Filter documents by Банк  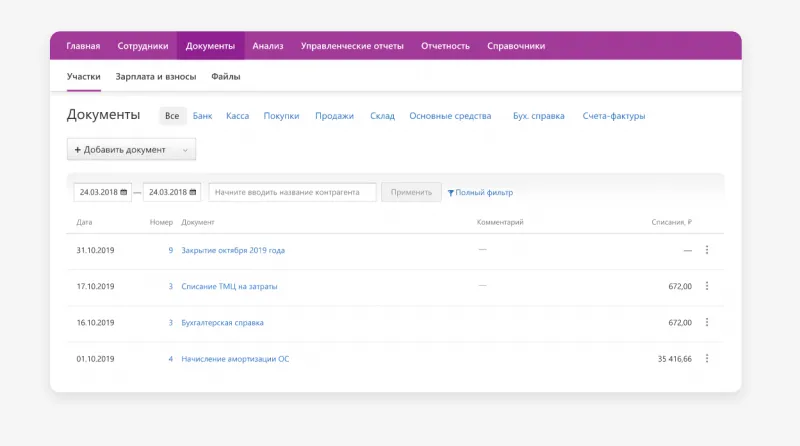pyautogui.click(x=202, y=116)
